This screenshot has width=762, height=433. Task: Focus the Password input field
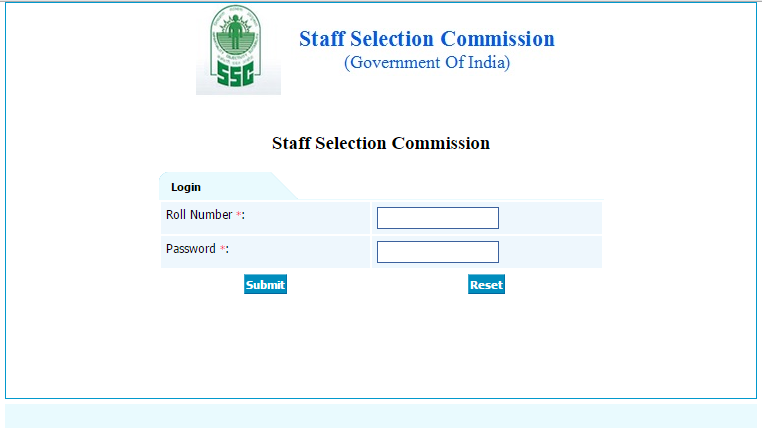coord(438,252)
